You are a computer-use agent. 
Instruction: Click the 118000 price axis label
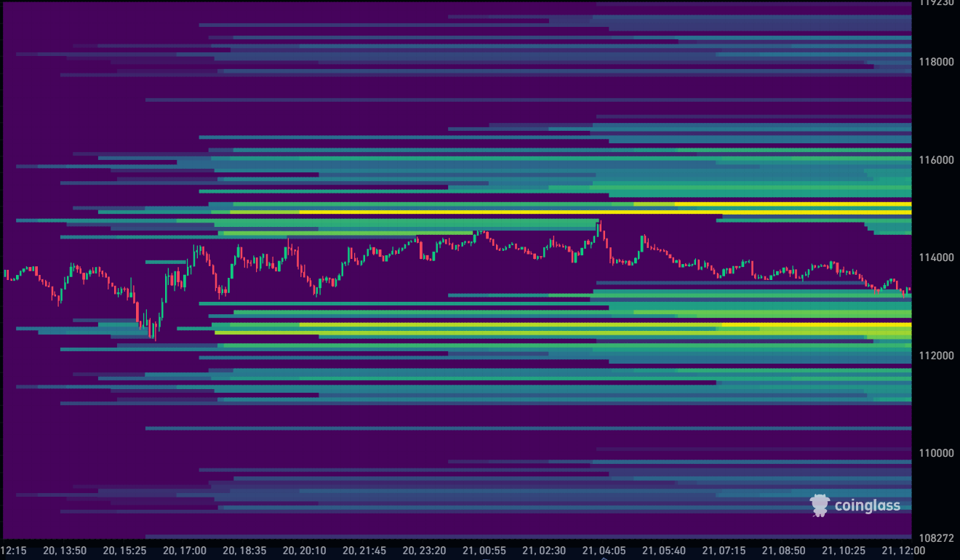[x=936, y=62]
